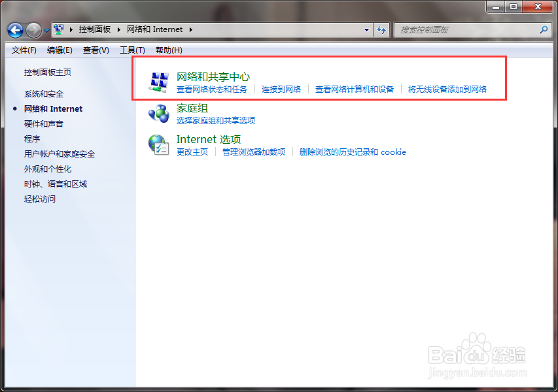Open the 编辑(E) menu
The height and width of the screenshot is (392, 558).
click(60, 50)
